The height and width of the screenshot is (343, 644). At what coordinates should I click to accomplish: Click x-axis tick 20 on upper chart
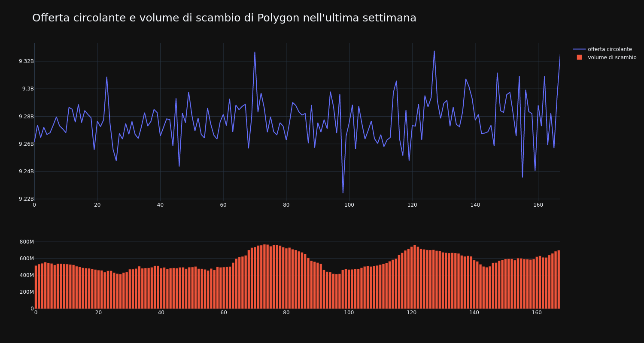[x=97, y=205]
